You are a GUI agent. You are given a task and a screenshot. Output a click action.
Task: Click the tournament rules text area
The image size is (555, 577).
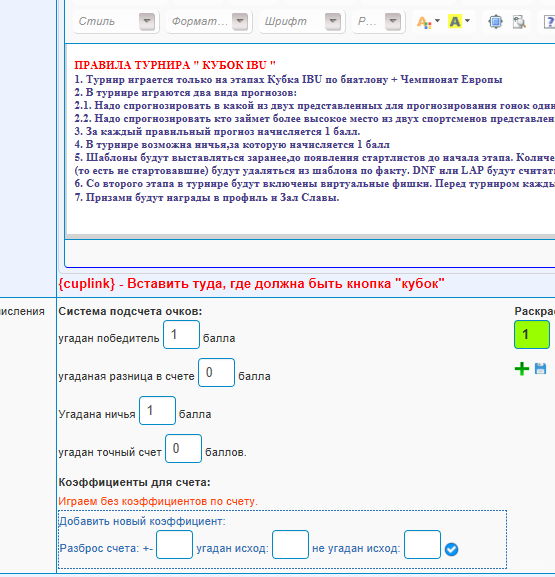click(x=311, y=139)
